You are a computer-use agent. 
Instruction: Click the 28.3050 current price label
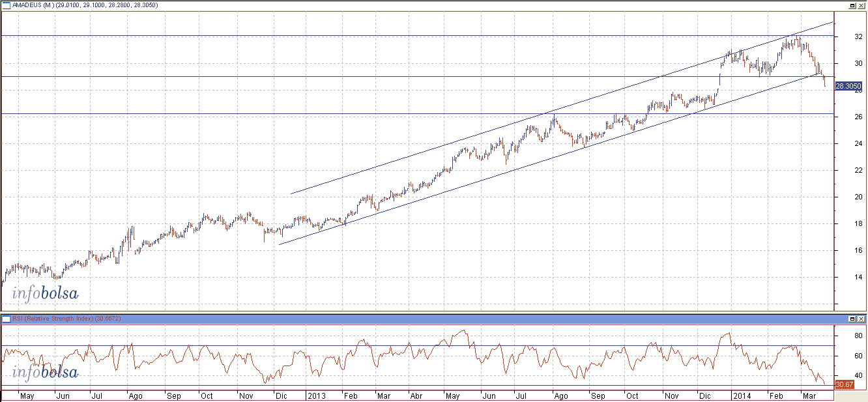849,86
